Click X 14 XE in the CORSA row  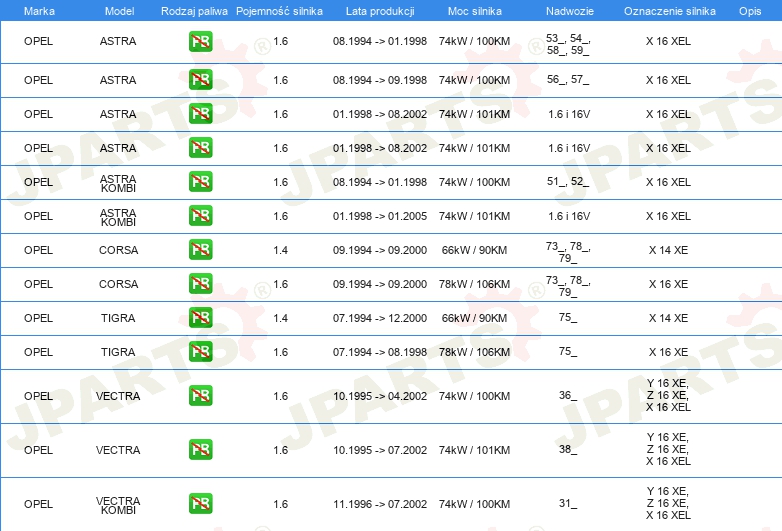tap(668, 250)
